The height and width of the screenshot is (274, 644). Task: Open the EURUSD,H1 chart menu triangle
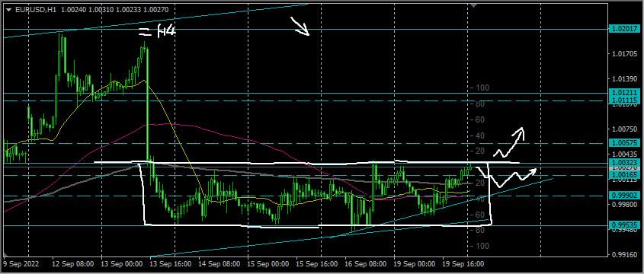pos(9,9)
